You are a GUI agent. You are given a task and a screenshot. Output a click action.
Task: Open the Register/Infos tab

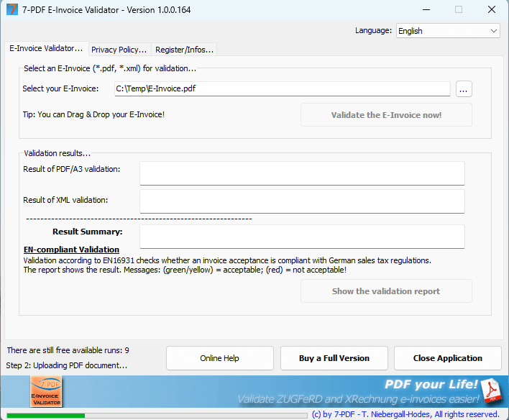[184, 50]
